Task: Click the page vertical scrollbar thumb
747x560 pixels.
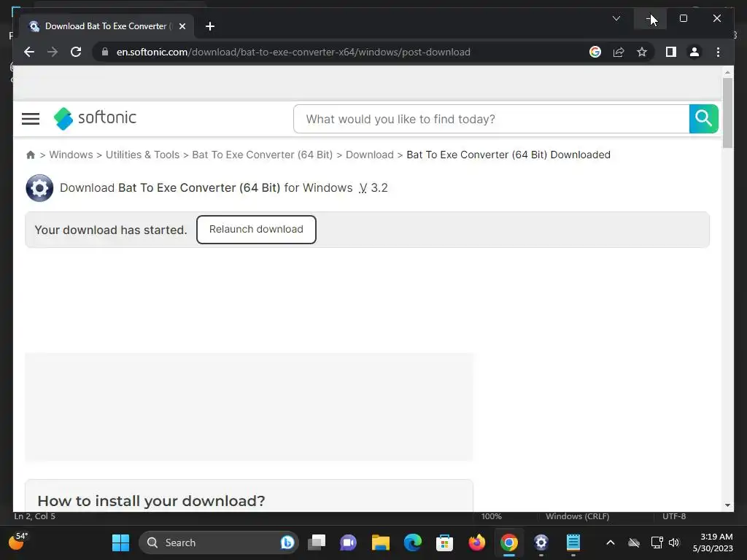Action: [727, 113]
